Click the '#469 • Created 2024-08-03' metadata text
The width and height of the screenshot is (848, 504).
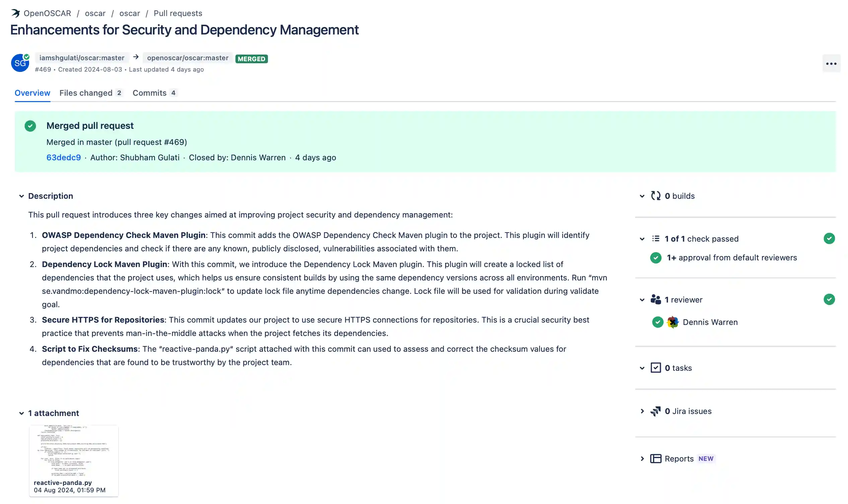click(x=78, y=69)
